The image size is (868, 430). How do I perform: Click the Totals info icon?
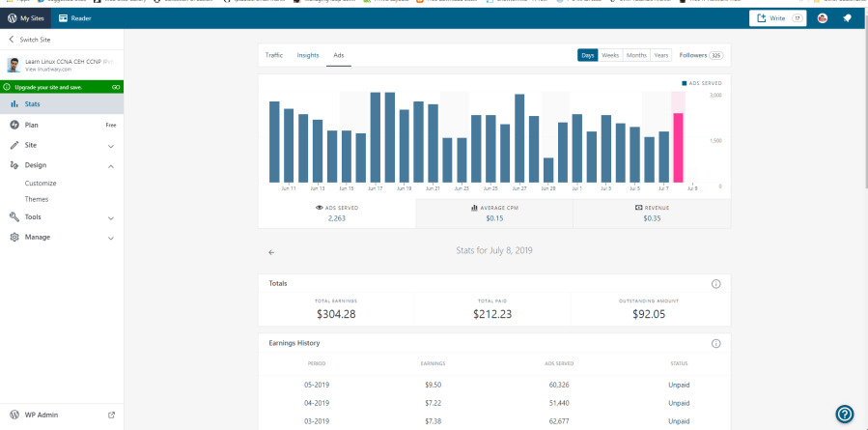pyautogui.click(x=715, y=284)
